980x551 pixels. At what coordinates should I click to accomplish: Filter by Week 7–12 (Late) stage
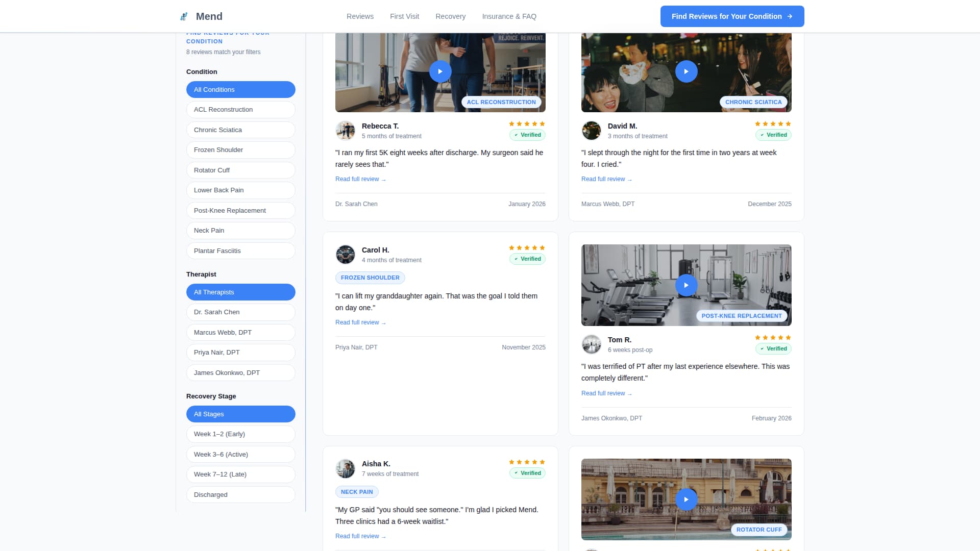tap(240, 474)
